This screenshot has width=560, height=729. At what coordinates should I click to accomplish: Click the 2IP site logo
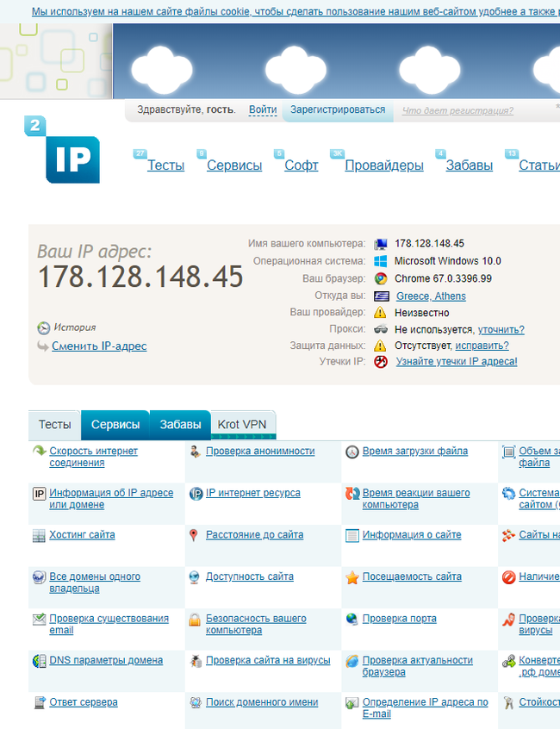pos(62,150)
